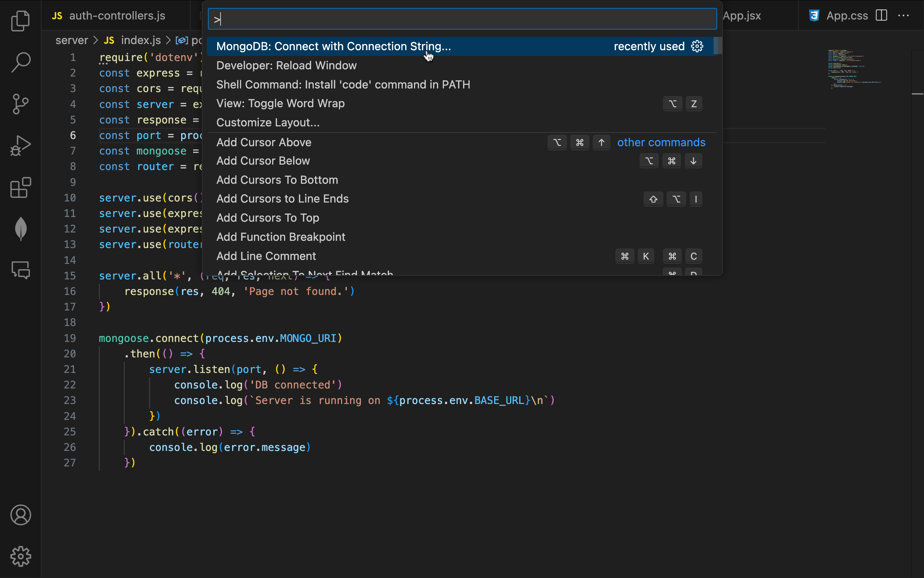Open the Run and Debug view
The image size is (924, 578).
coord(21,145)
